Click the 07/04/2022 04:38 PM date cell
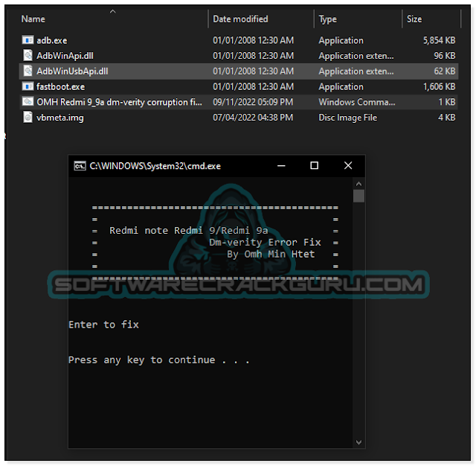Screen dimensions: 476x466 (253, 118)
